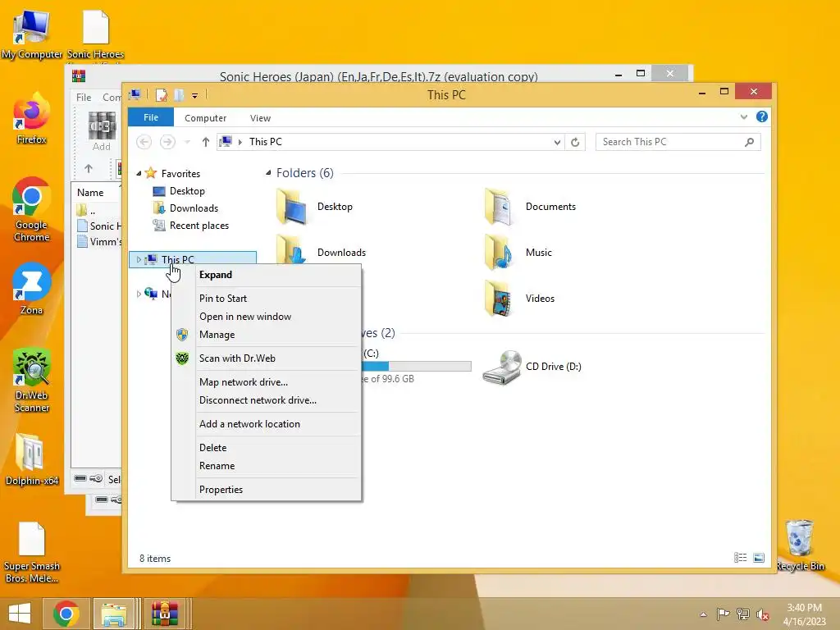This screenshot has width=840, height=630.
Task: Click Properties icon in quick access toolbar
Action: tap(162, 95)
